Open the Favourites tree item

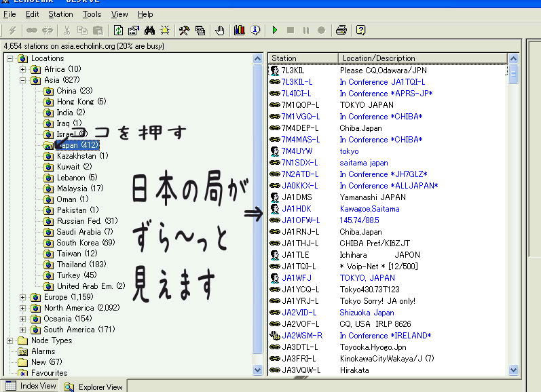point(50,373)
